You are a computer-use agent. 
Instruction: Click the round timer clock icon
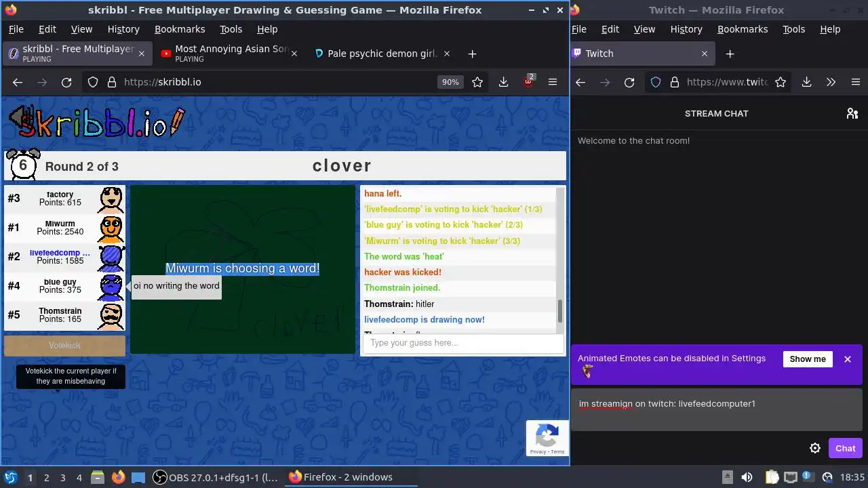23,165
